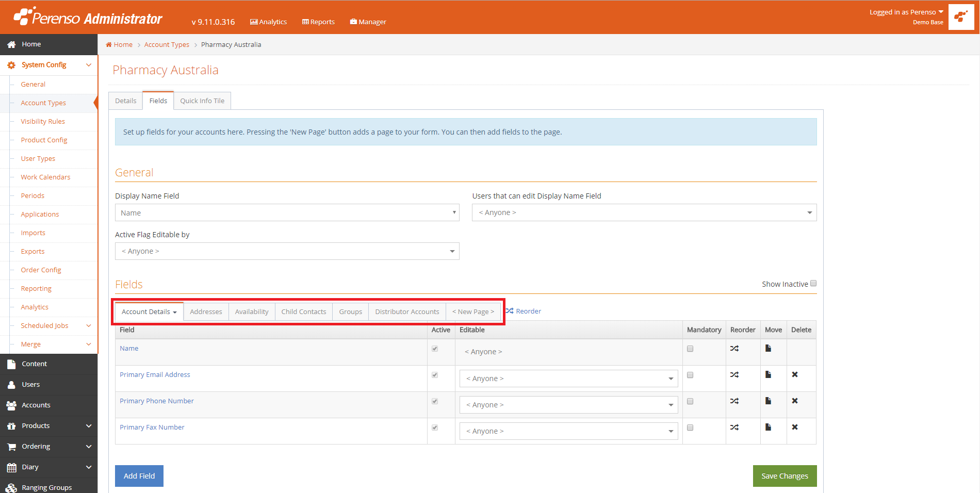Click reorder icon for Primary Fax Number

point(734,428)
